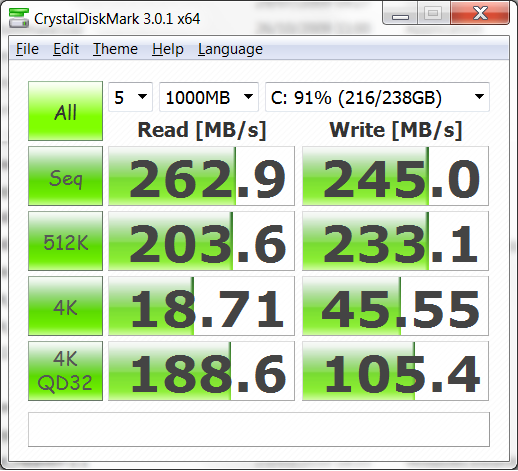Open the Help menu
518x471 pixels.
pos(168,49)
